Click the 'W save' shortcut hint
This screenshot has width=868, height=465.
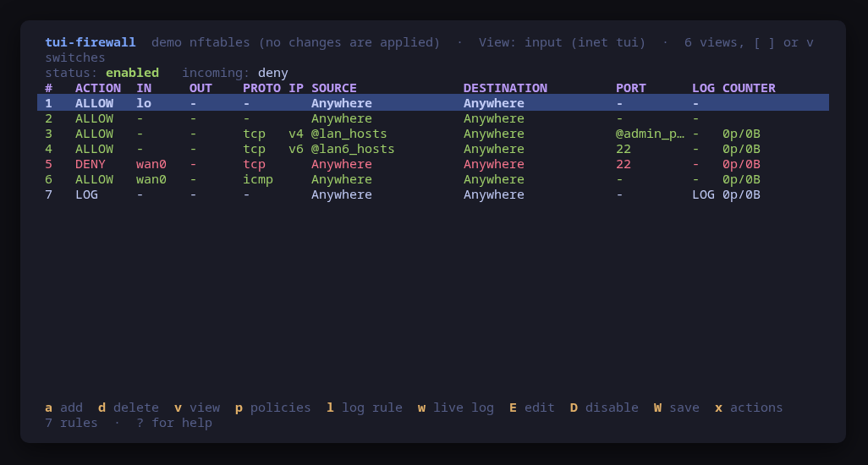tap(677, 408)
